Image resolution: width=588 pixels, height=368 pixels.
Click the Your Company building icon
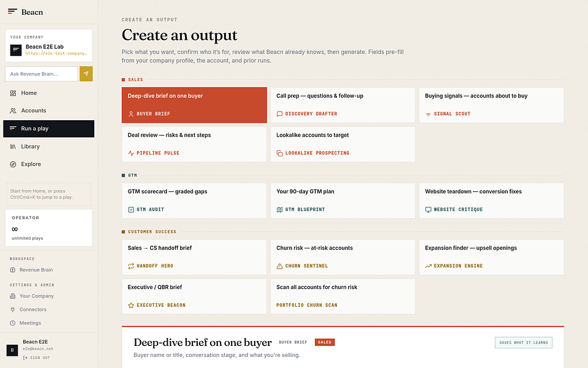(x=13, y=296)
